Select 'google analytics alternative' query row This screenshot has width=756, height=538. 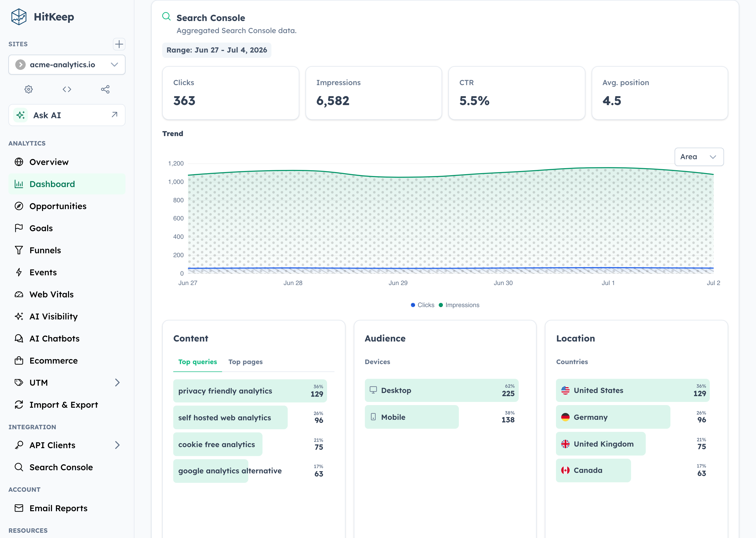(250, 471)
